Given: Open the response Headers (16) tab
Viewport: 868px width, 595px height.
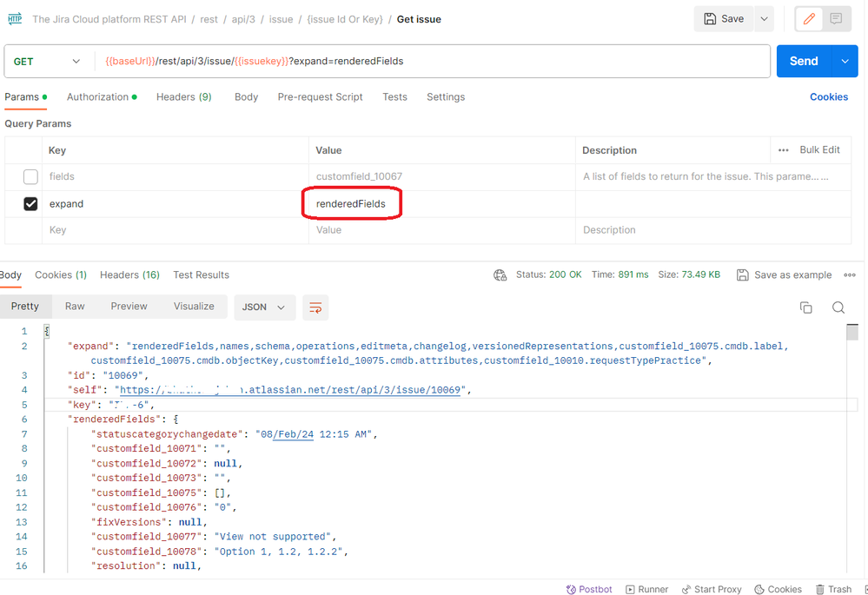Looking at the screenshot, I should coord(129,275).
